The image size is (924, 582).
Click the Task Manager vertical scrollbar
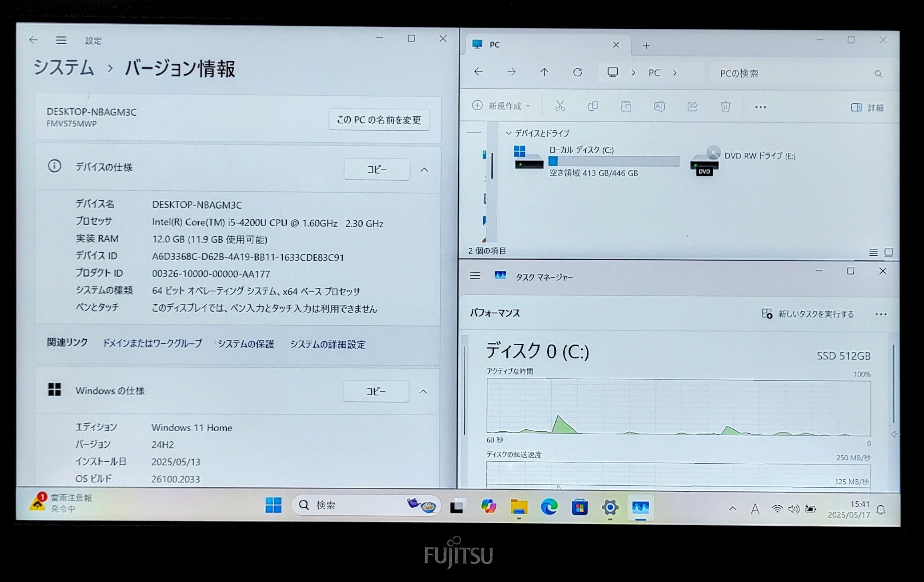pyautogui.click(x=893, y=384)
